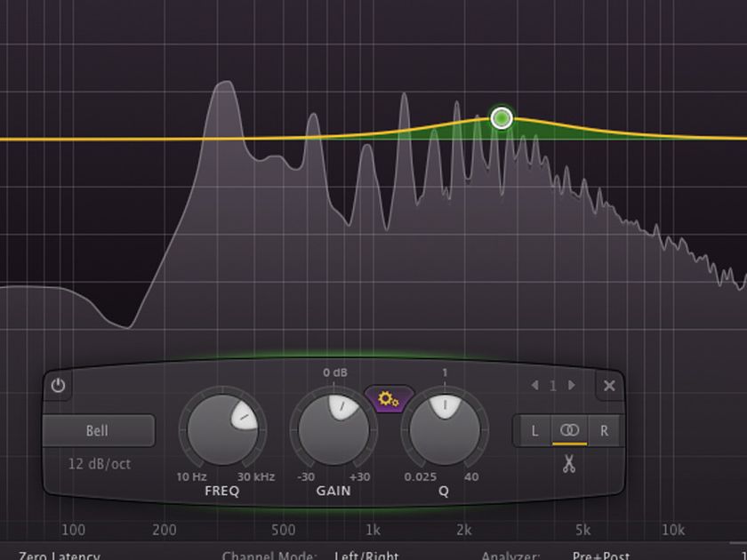Viewport: 747px width, 560px height.
Task: Select the previous band with the left arrow
Action: click(x=536, y=386)
